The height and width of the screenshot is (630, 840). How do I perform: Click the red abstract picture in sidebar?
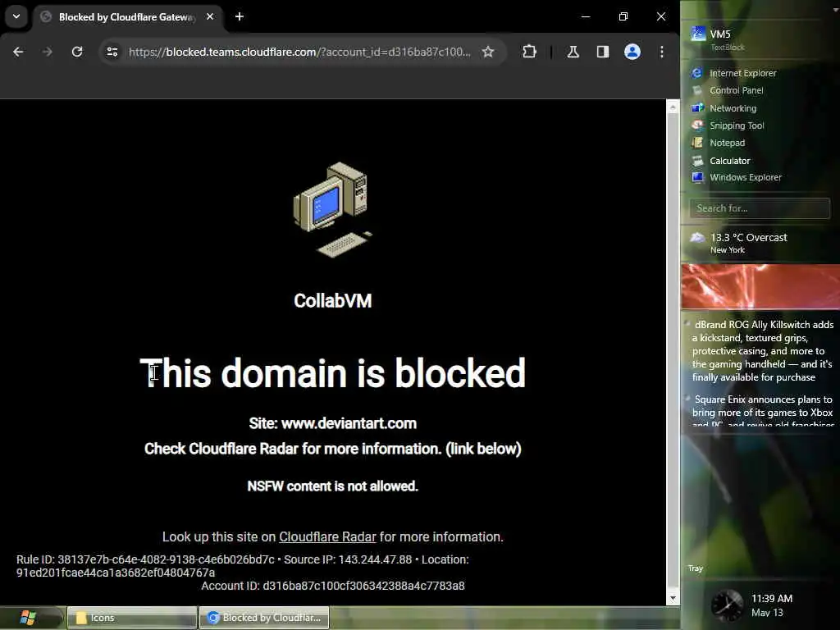tap(760, 286)
